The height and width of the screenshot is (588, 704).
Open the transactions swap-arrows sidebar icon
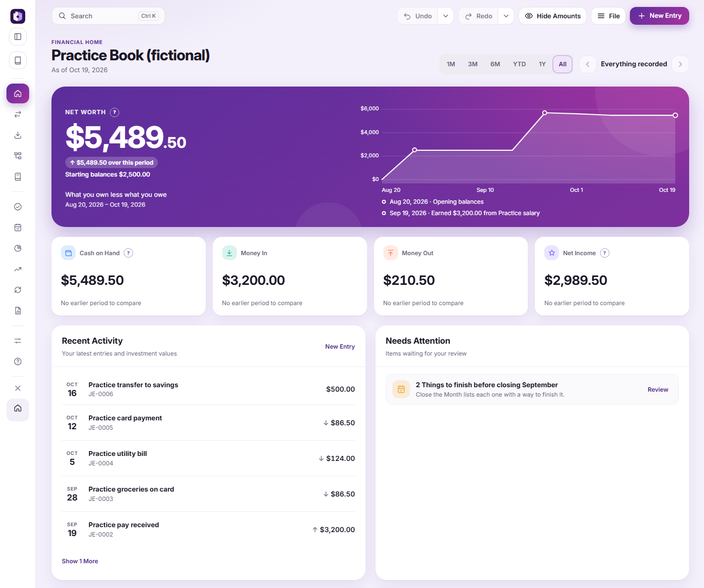pos(18,114)
